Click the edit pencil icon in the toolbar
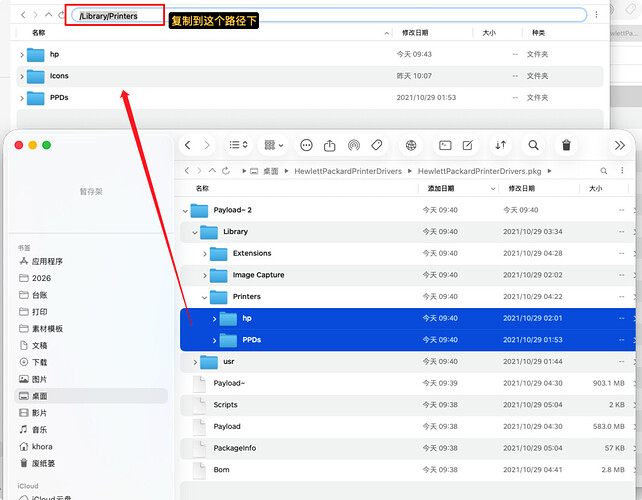 click(468, 145)
